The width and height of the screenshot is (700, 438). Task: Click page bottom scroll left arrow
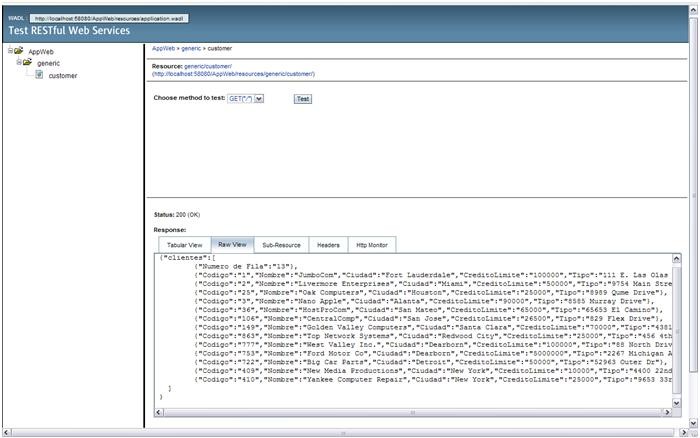pos(6,433)
